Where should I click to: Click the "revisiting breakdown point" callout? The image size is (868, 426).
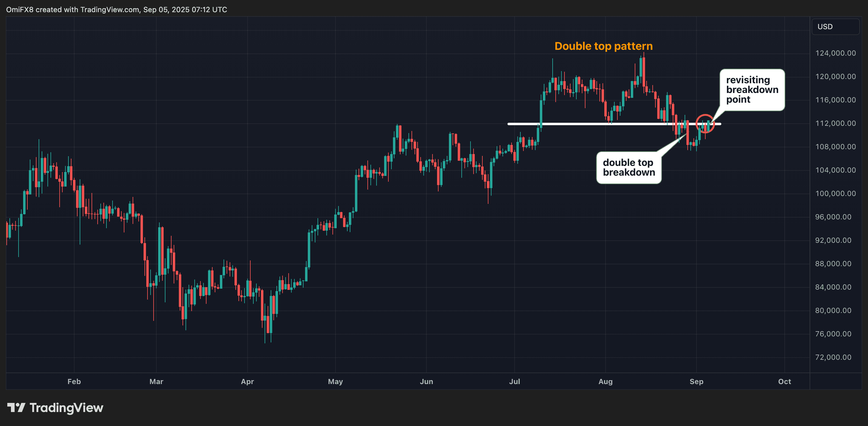click(752, 90)
